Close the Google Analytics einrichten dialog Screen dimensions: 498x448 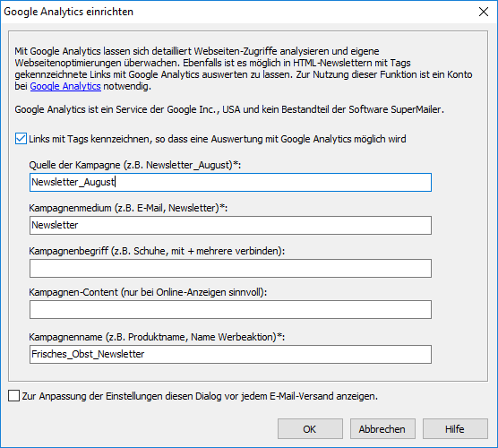point(484,12)
